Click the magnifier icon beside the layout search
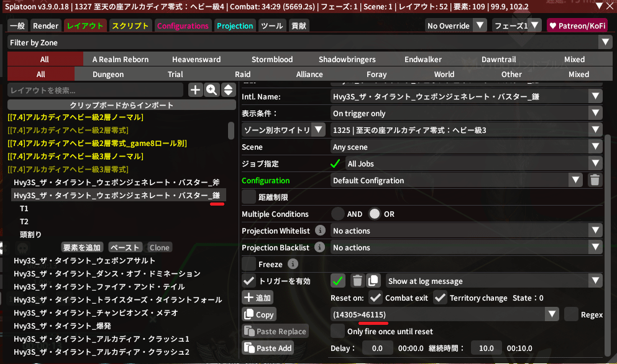The height and width of the screenshot is (364, 617). point(212,90)
